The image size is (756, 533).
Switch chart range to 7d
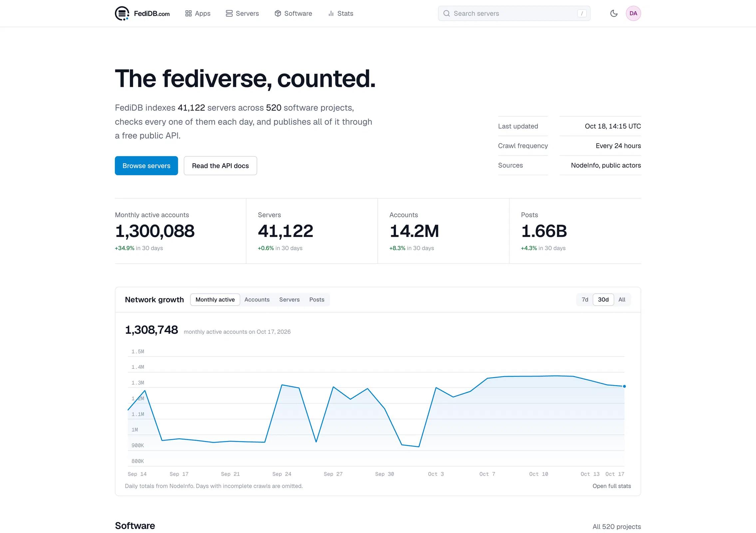click(585, 299)
